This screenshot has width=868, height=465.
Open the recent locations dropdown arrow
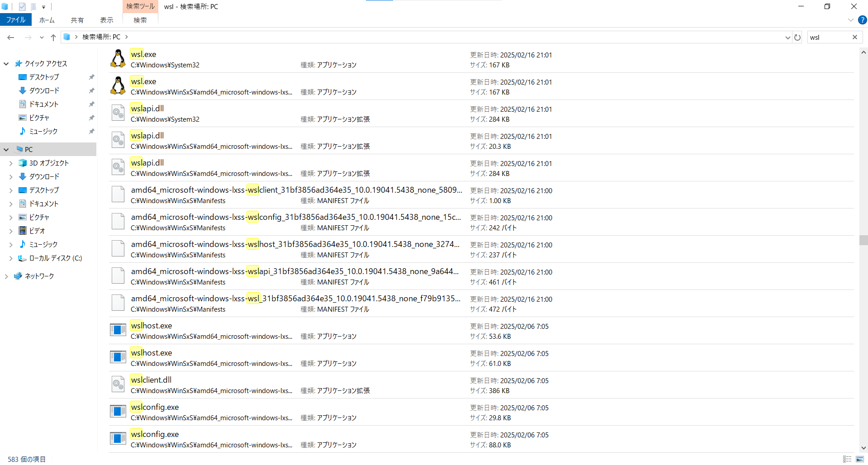tap(42, 37)
